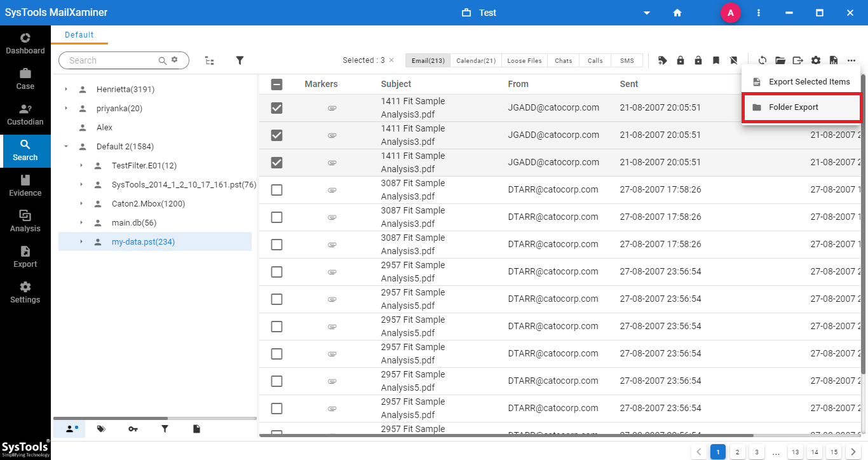
Task: Collapse the Default 2(1584) tree node
Action: point(66,147)
